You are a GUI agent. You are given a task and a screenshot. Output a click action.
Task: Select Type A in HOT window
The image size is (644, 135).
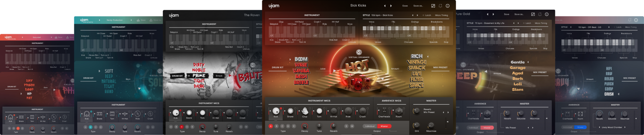click(271, 126)
